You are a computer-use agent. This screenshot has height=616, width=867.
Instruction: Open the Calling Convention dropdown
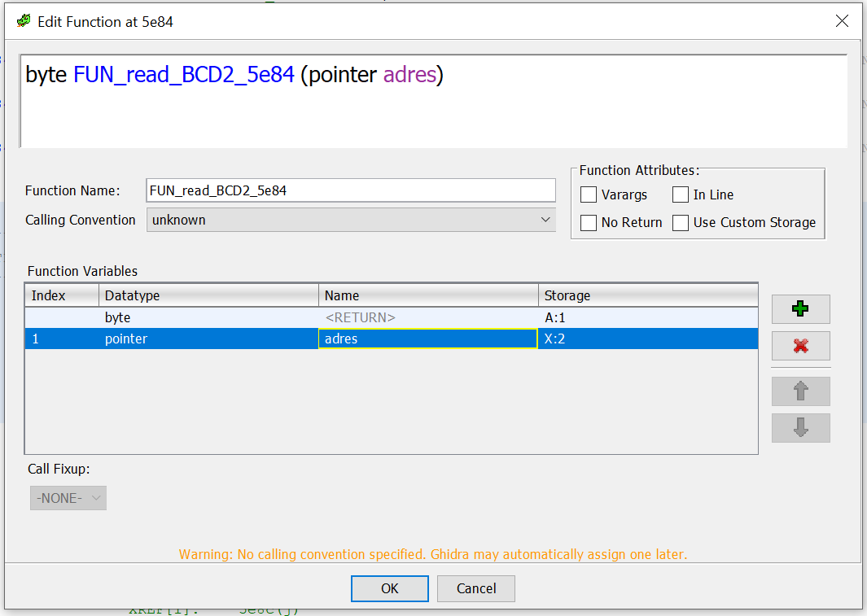pos(351,220)
